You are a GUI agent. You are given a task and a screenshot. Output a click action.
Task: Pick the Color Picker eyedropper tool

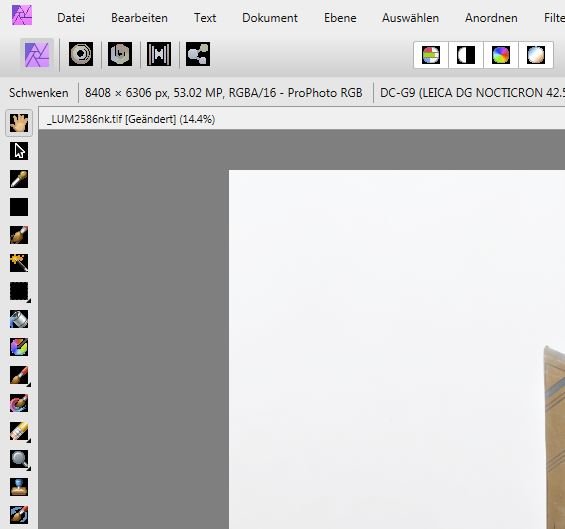[x=19, y=179]
